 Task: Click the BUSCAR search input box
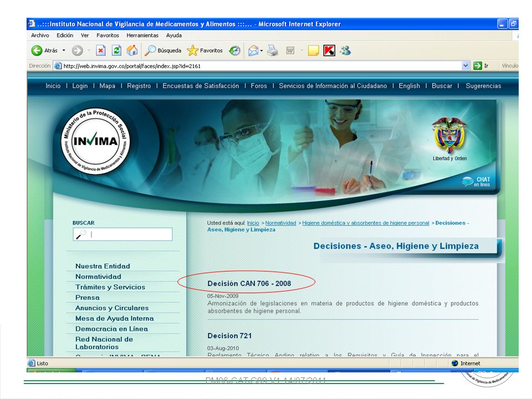point(122,234)
